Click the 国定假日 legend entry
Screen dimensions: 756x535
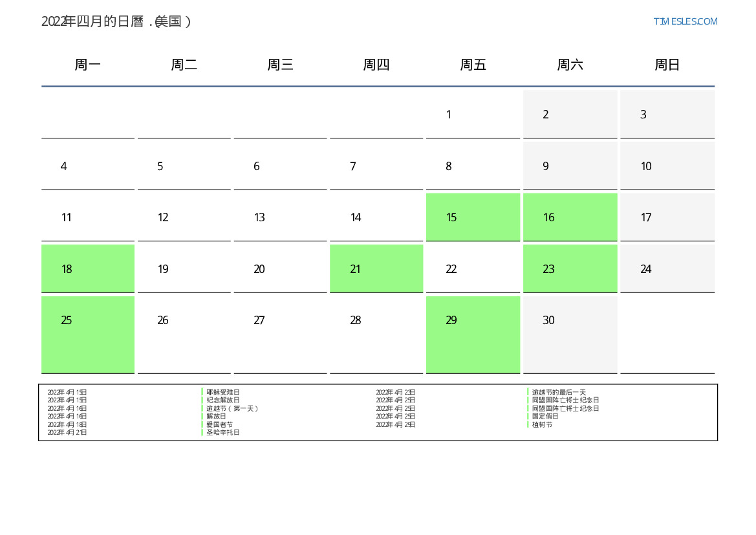click(x=545, y=416)
